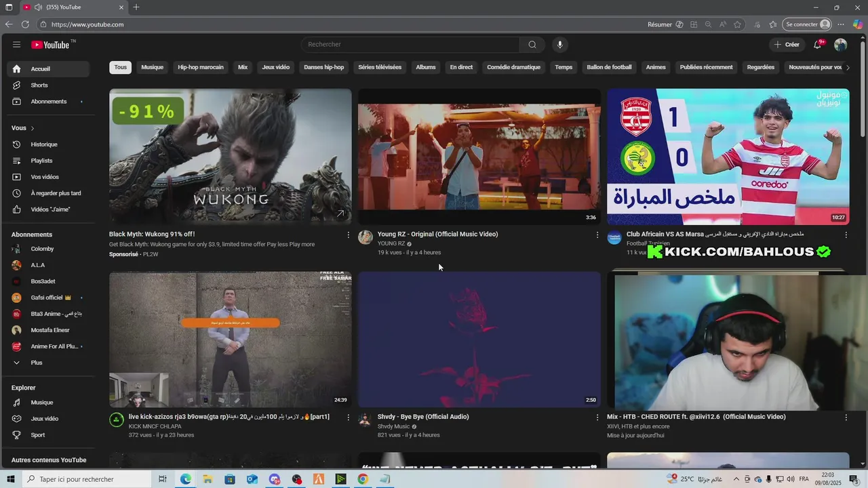Open the account avatar menu
The image size is (868, 488).
(x=841, y=45)
